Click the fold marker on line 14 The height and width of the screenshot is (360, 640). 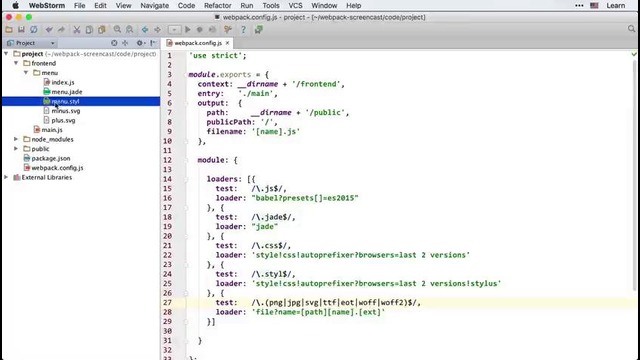coord(186,179)
